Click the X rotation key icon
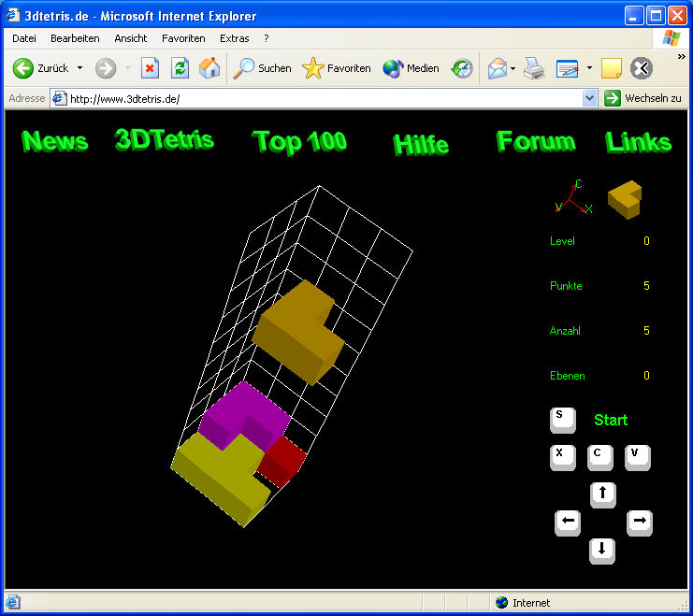The width and height of the screenshot is (693, 616). (x=563, y=458)
